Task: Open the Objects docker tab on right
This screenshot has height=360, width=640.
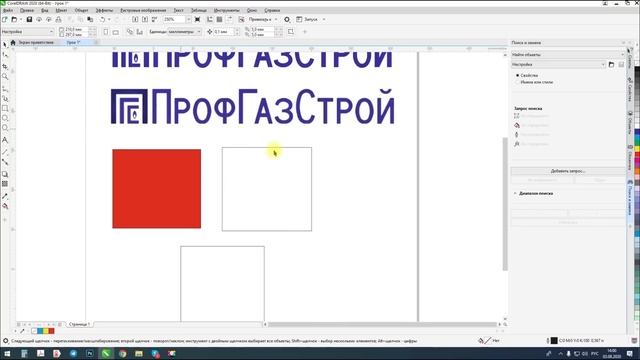Action: 630,122
